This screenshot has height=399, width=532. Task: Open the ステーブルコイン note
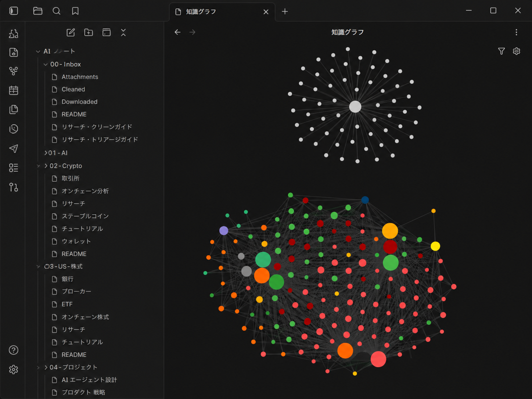pos(80,216)
